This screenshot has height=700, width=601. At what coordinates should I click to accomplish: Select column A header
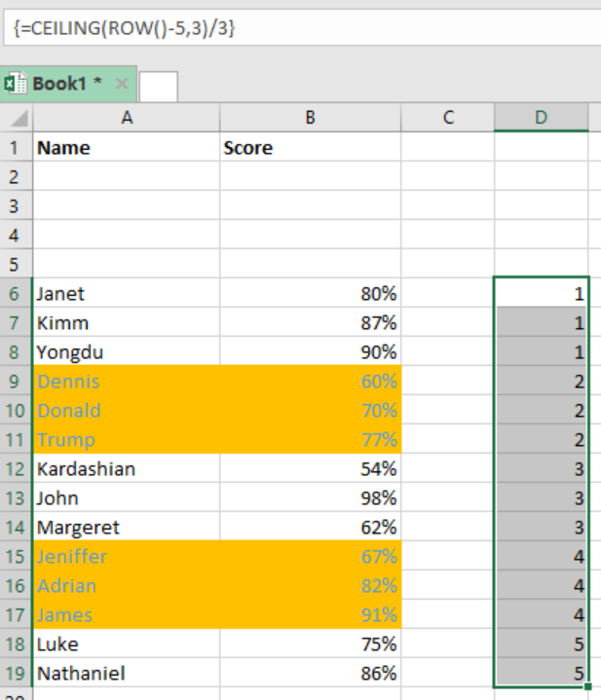tap(127, 118)
